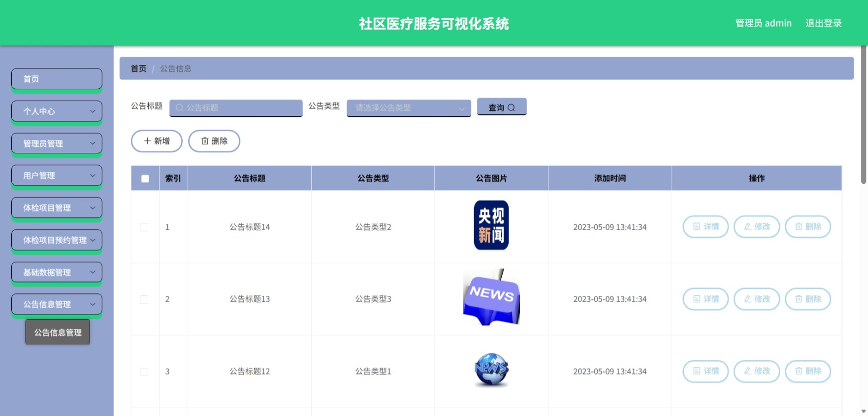Select 公告信息管理 submenu item
The height and width of the screenshot is (416, 868).
click(x=58, y=332)
